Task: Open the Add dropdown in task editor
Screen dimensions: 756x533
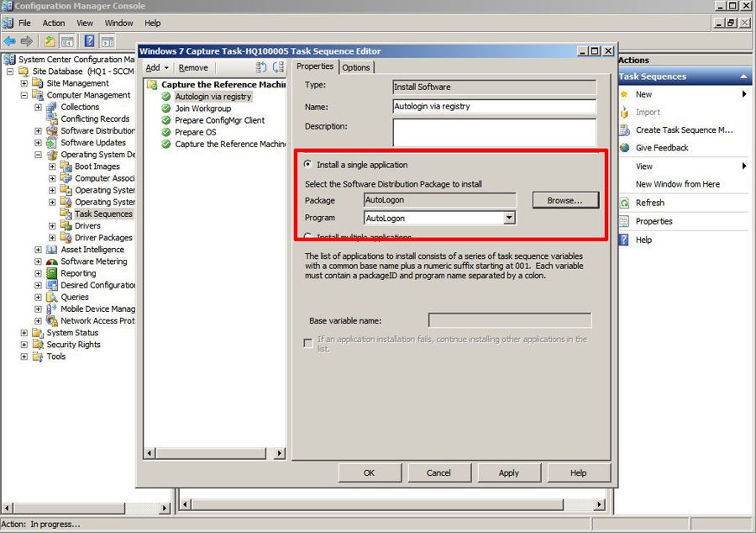Action: tap(157, 68)
